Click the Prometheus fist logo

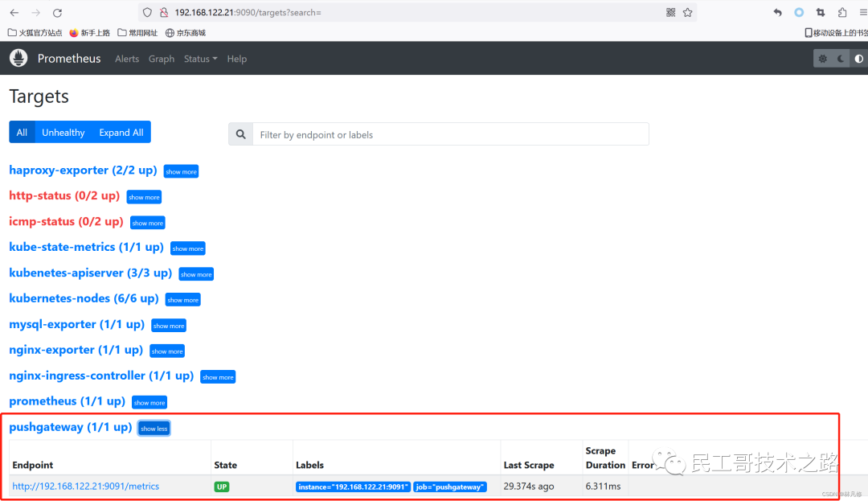[x=18, y=58]
